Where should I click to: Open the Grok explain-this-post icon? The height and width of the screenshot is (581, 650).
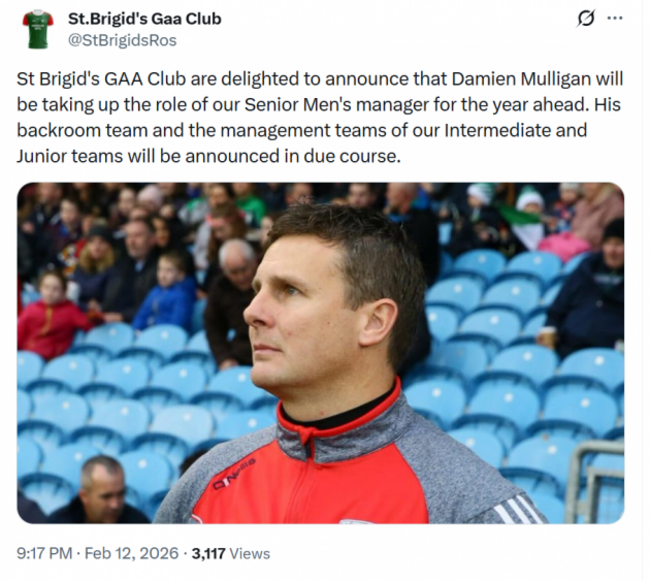[586, 19]
